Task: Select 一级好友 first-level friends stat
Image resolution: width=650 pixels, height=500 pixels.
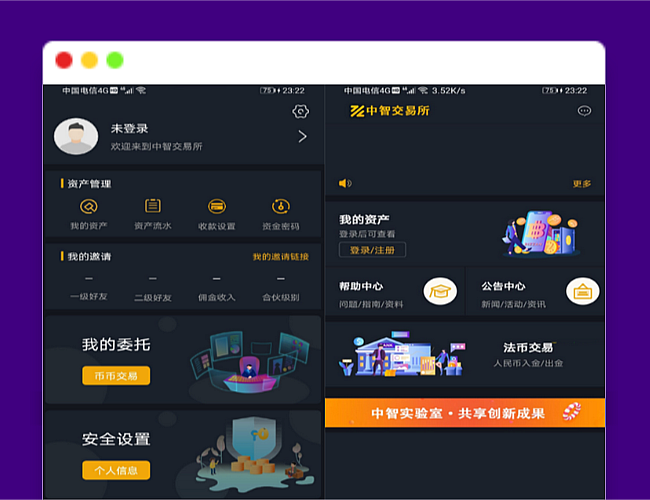Action: [89, 288]
